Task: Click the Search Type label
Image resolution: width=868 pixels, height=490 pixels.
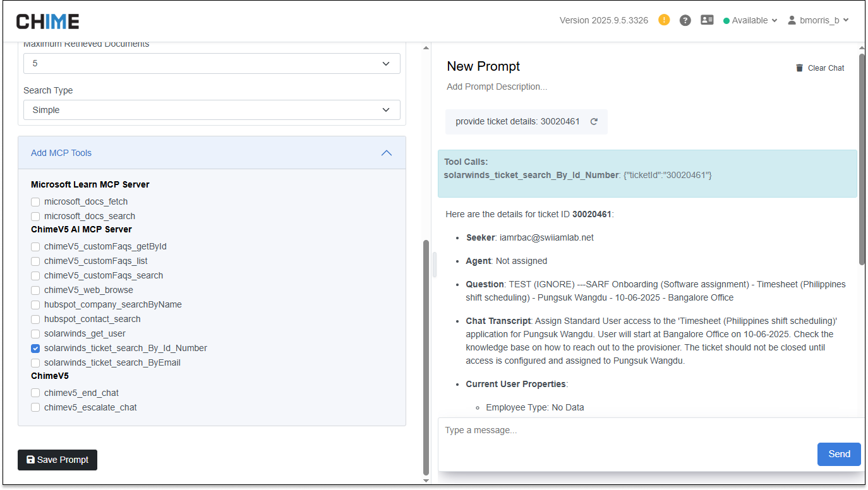Action: tap(48, 90)
